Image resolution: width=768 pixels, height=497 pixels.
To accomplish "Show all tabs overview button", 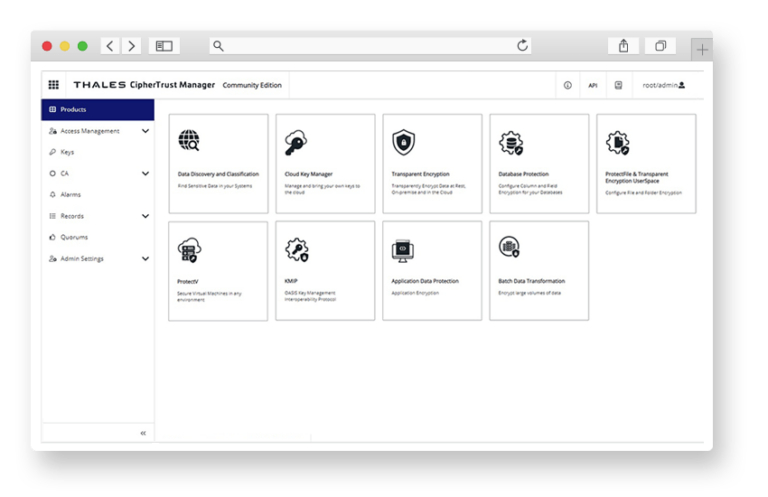I will 660,46.
